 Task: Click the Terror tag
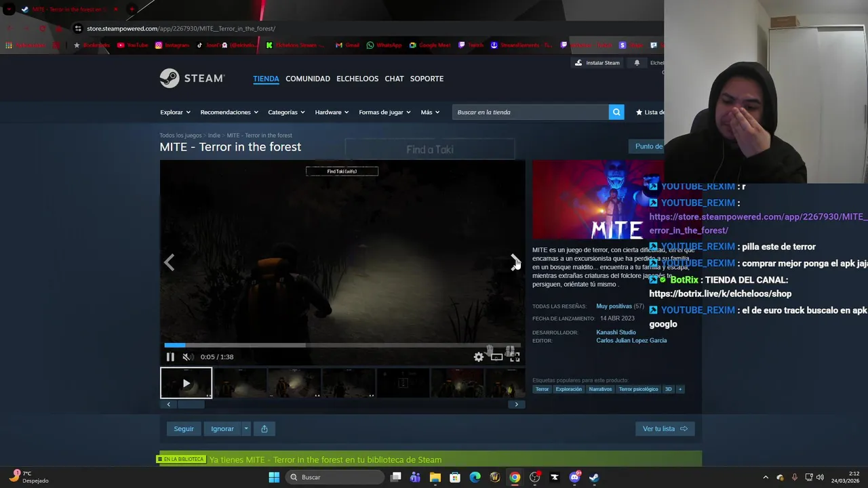(x=542, y=389)
